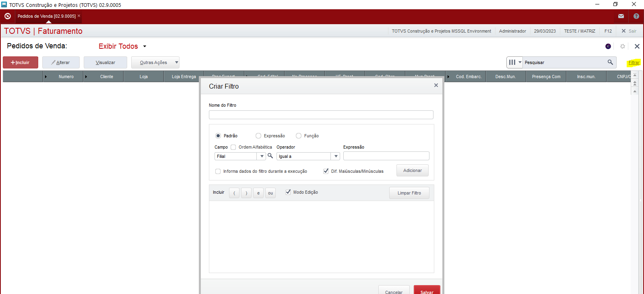Toggle the Modo Edição checkbox

click(288, 192)
